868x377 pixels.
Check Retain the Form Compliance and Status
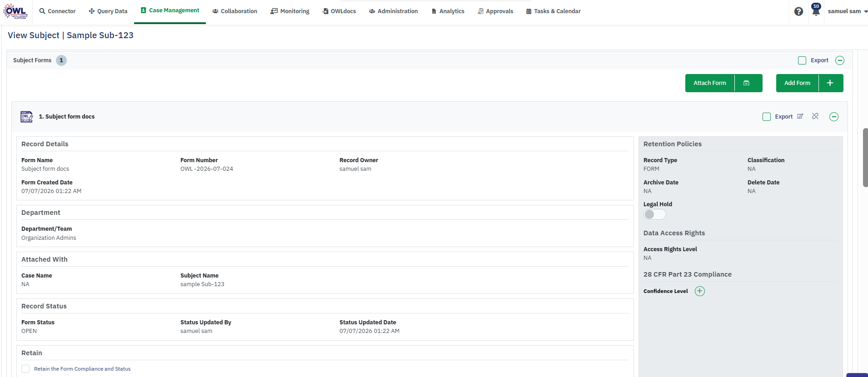25,369
